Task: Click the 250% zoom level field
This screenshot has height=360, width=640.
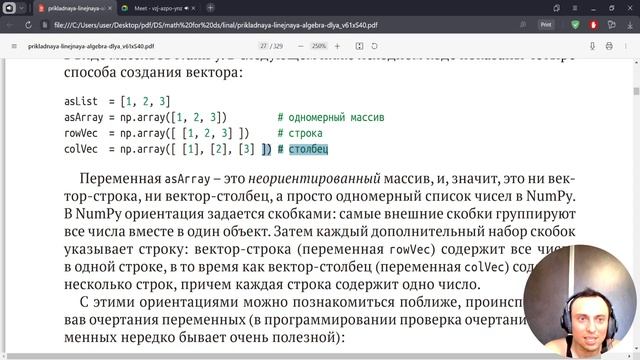Action: coord(319,46)
